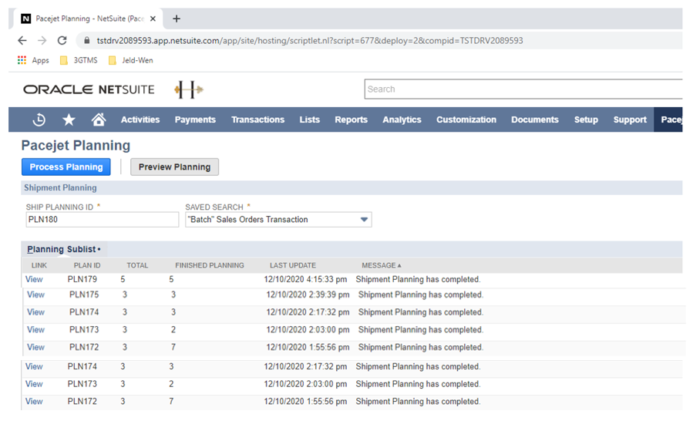The height and width of the screenshot is (421, 700).
Task: Open View link for PLN179
Action: tap(34, 279)
